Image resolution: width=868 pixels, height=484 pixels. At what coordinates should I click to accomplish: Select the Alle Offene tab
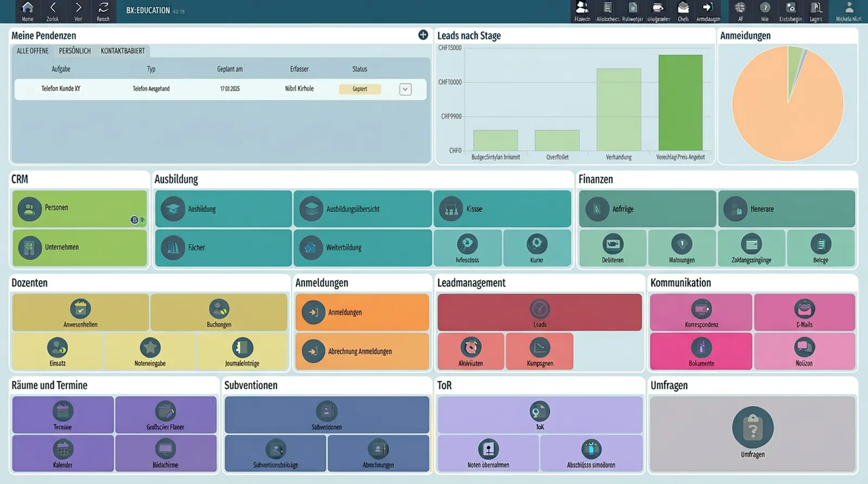pyautogui.click(x=33, y=51)
